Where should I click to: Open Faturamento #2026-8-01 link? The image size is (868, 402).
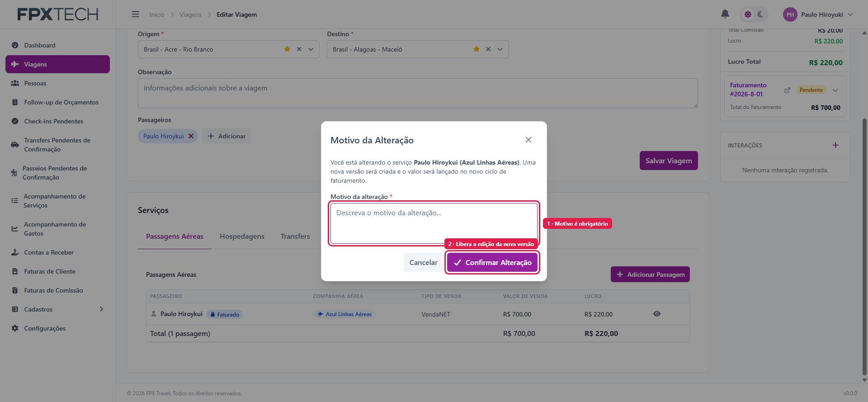coord(748,90)
